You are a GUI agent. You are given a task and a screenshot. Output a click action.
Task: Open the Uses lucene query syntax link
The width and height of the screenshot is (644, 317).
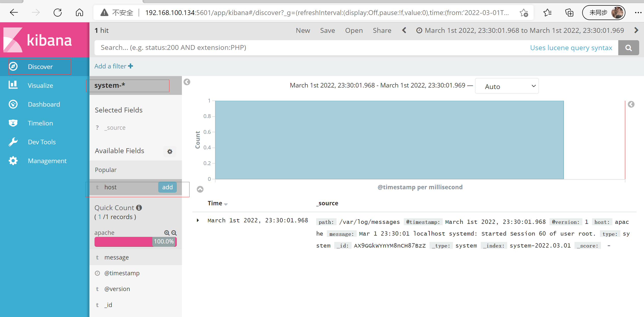[572, 48]
